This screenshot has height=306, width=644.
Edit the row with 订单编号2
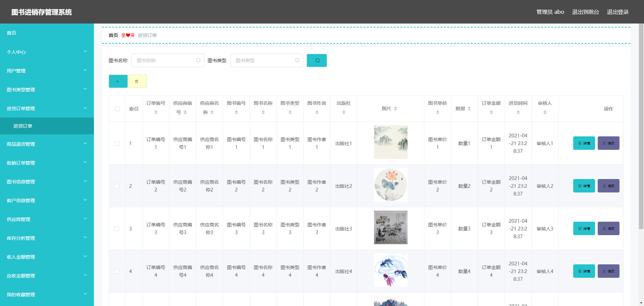[608, 186]
